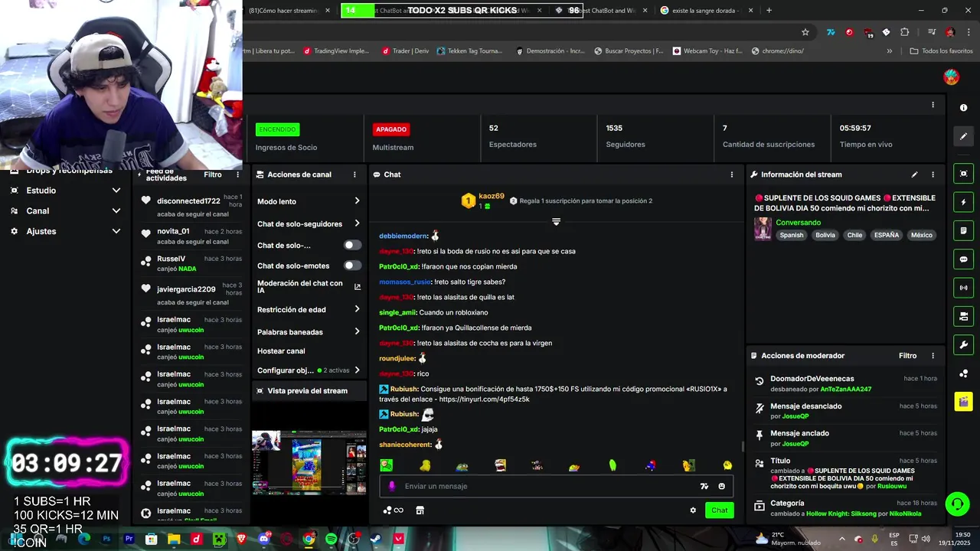Viewport: 980px width, 551px height.
Task: Open the shop icon below chat input
Action: tap(420, 510)
